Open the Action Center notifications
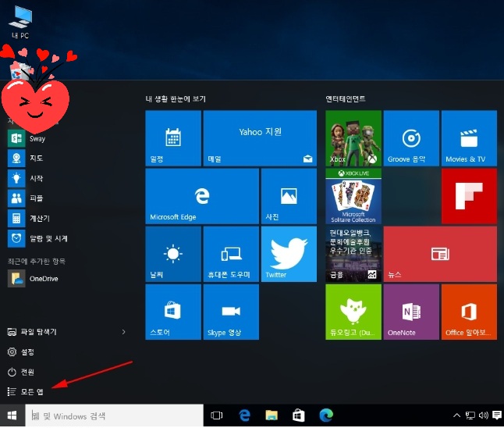 (x=497, y=416)
